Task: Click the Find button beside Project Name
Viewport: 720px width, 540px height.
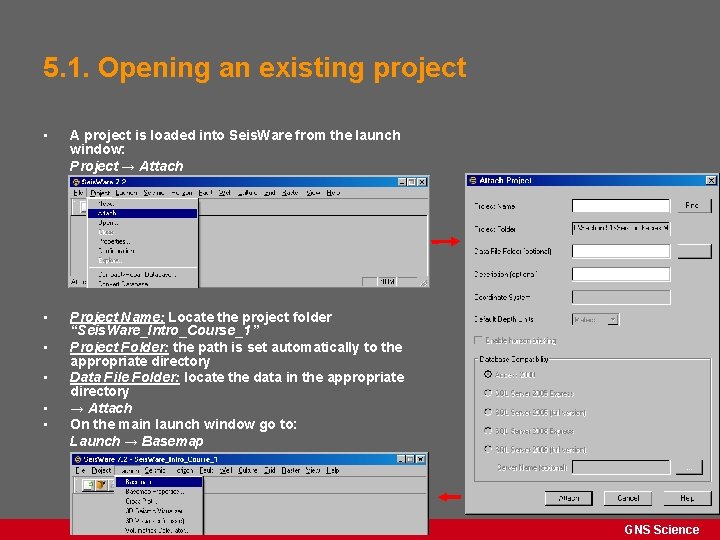Action: 694,206
